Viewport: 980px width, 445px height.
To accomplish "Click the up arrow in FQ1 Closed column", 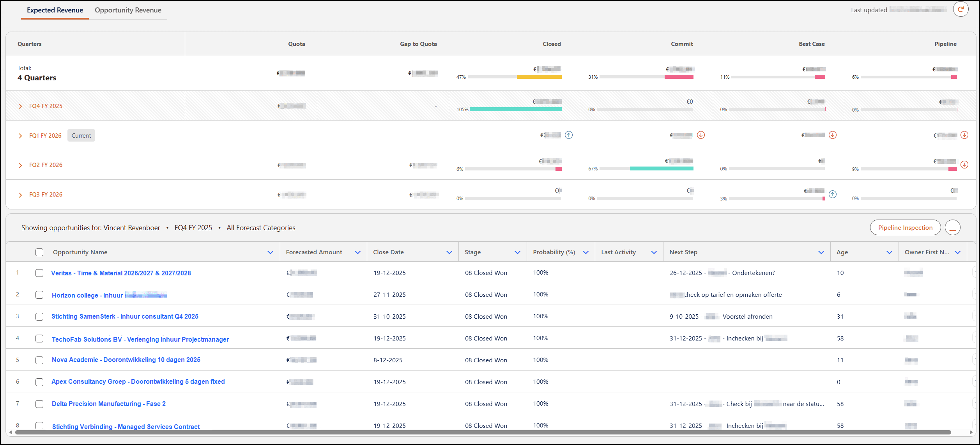I will tap(569, 135).
